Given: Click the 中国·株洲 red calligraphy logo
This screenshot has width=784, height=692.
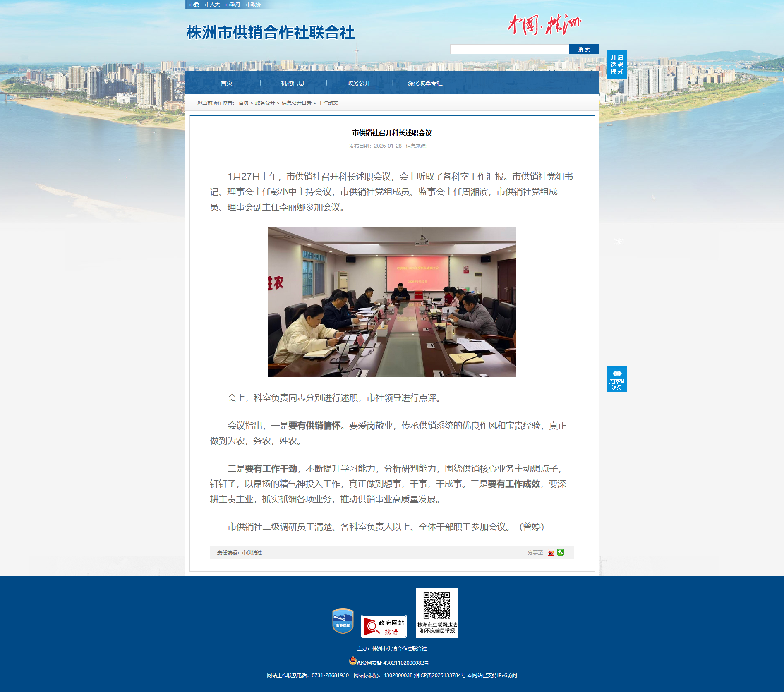Looking at the screenshot, I should (544, 25).
